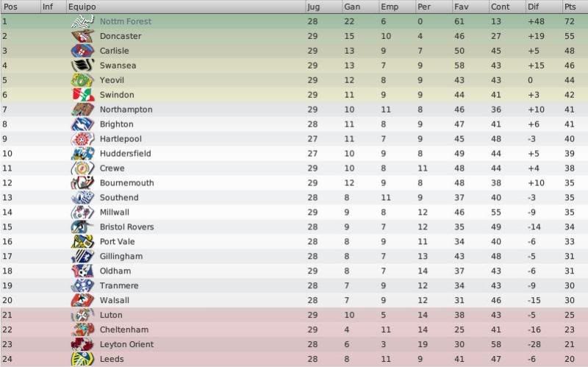The width and height of the screenshot is (588, 367).
Task: Select the Millwall points cell
Action: click(569, 212)
